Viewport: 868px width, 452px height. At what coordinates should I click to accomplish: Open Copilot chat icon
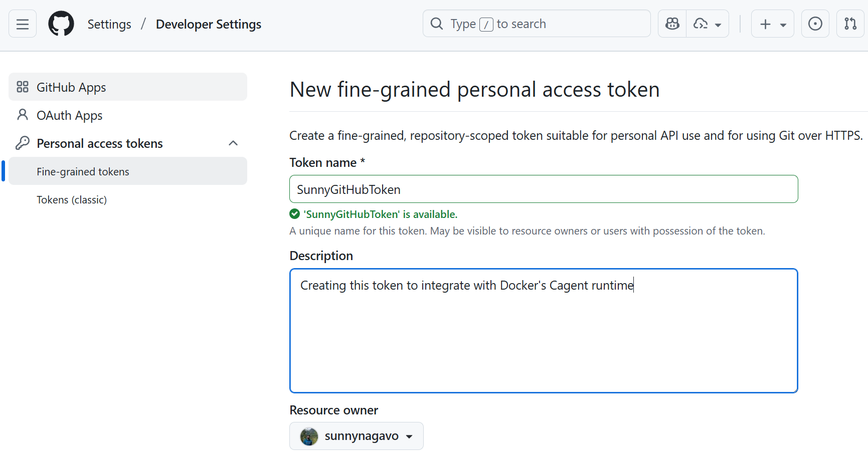[x=672, y=24]
